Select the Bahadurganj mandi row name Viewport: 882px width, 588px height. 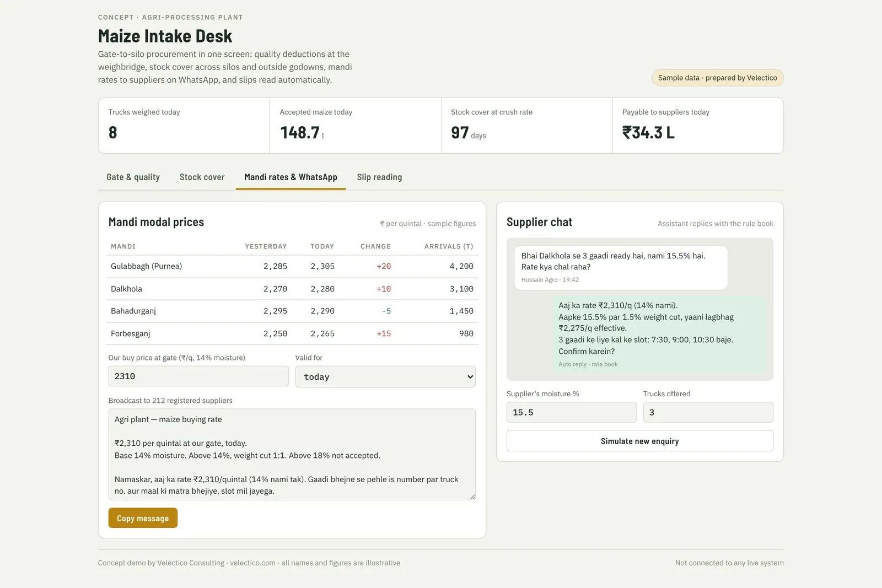[133, 311]
